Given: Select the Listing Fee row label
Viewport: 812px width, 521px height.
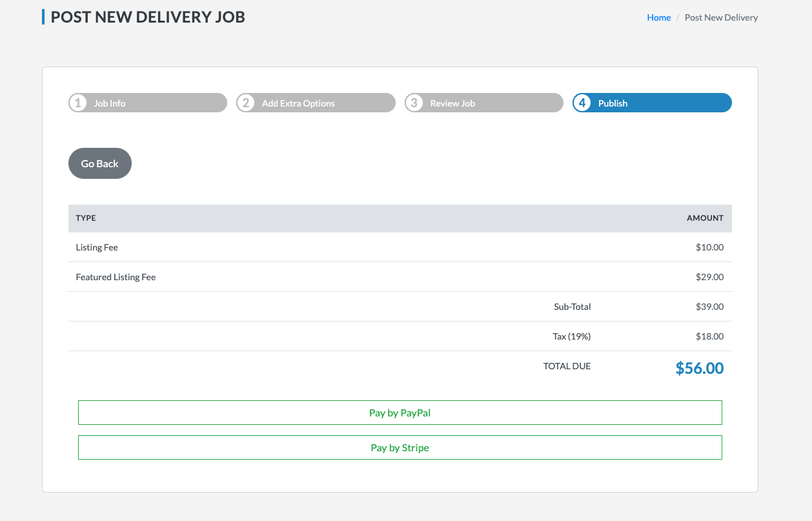Looking at the screenshot, I should (97, 247).
